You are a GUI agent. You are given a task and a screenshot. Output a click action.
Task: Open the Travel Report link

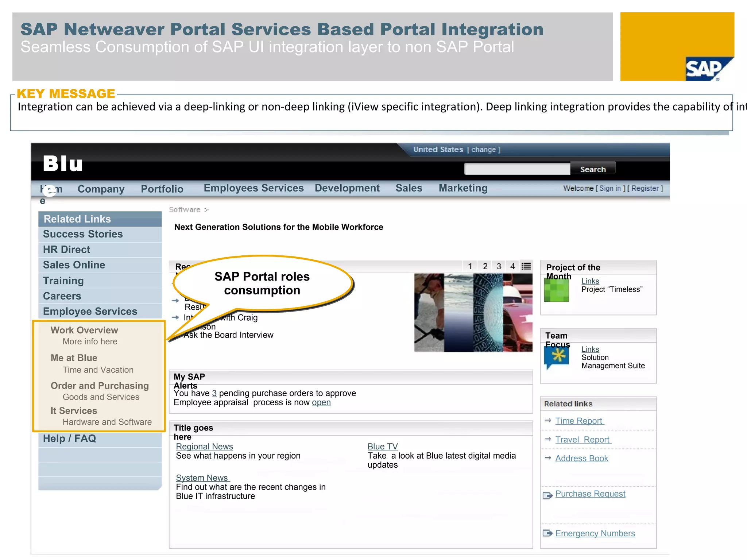583,440
